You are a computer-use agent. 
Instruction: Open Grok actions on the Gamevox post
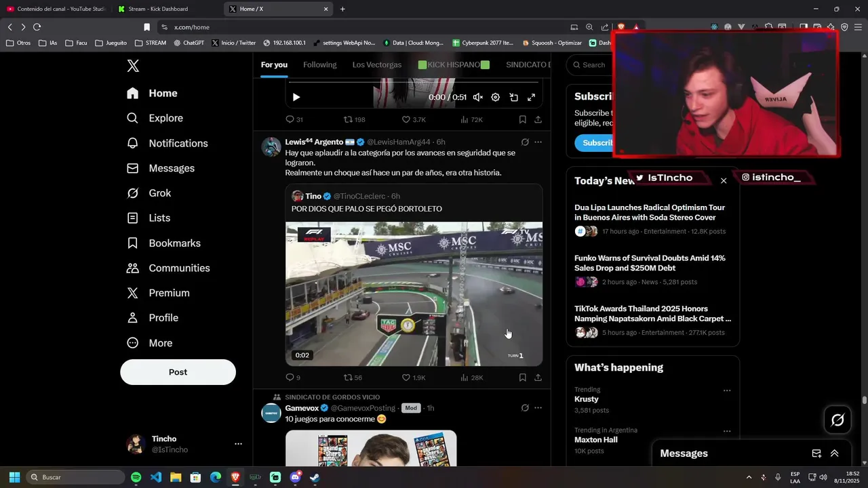525,408
